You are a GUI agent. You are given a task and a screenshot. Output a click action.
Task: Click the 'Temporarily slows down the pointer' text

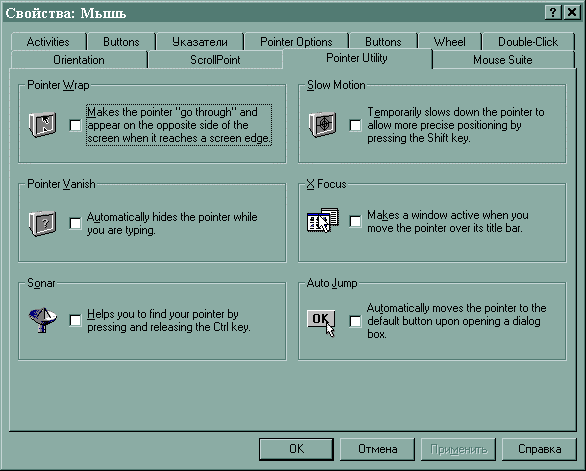click(x=456, y=125)
